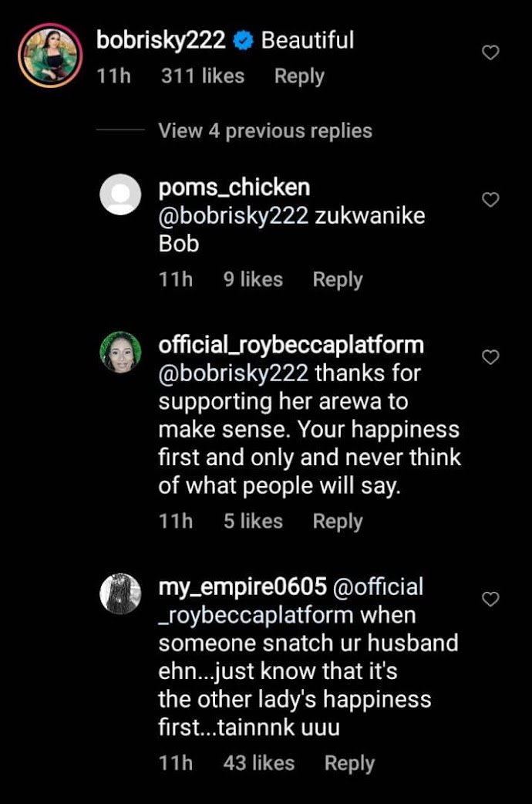The width and height of the screenshot is (532, 804).
Task: Tap the verified badge beside bobrisky222
Action: [243, 40]
